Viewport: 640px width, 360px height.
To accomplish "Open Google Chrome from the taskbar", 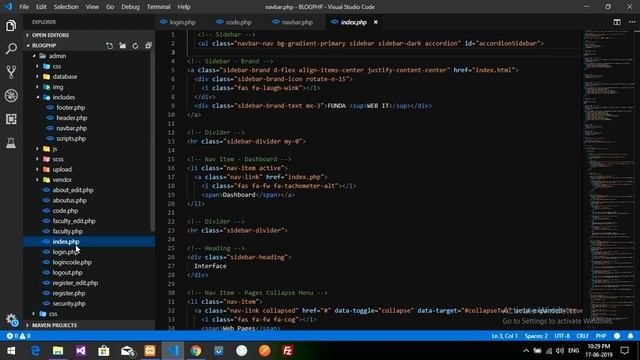I will coord(196,351).
